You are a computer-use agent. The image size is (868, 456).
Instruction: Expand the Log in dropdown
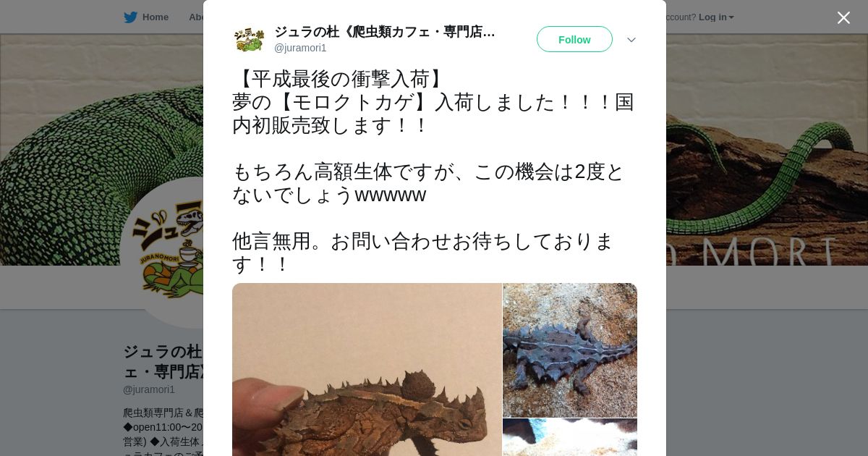(715, 17)
